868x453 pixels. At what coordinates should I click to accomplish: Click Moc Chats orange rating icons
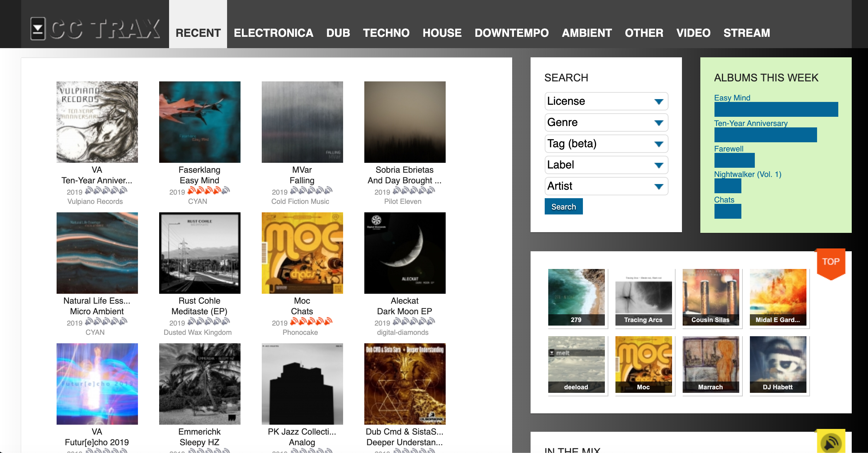pos(311,322)
